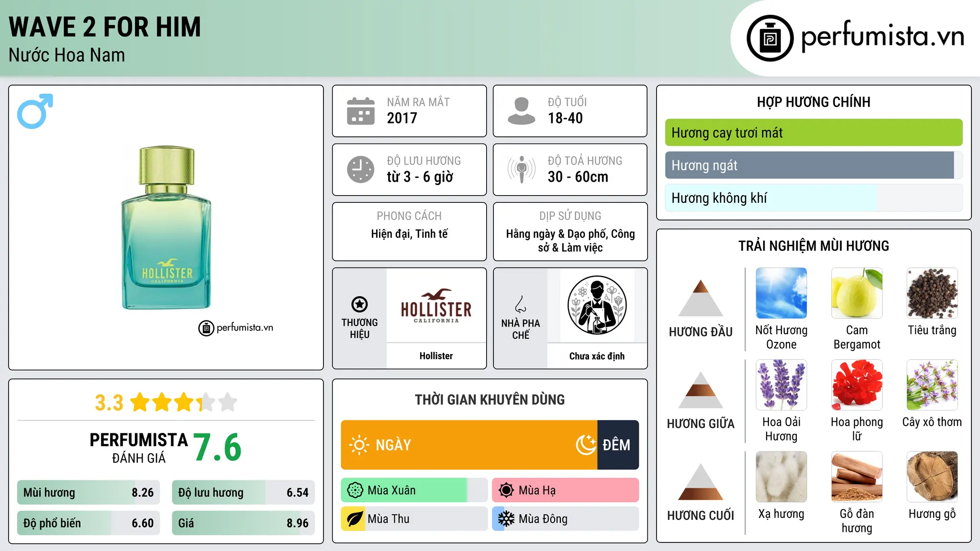980x551 pixels.
Task: Click the age range value 18-40
Action: click(x=565, y=118)
